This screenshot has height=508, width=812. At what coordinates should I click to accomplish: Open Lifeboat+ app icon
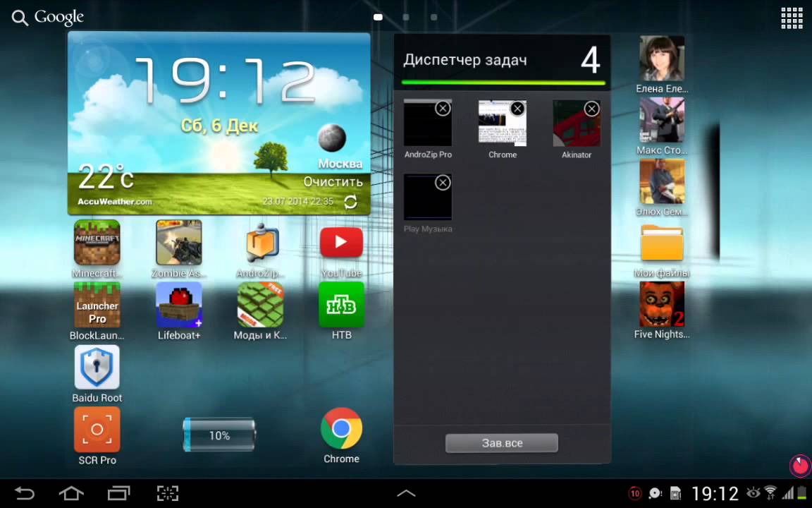click(178, 305)
